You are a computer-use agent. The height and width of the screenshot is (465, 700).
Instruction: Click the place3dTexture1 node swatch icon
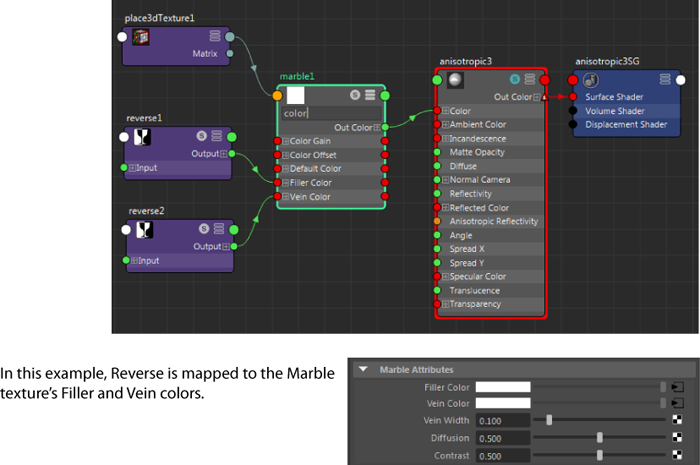click(x=141, y=37)
